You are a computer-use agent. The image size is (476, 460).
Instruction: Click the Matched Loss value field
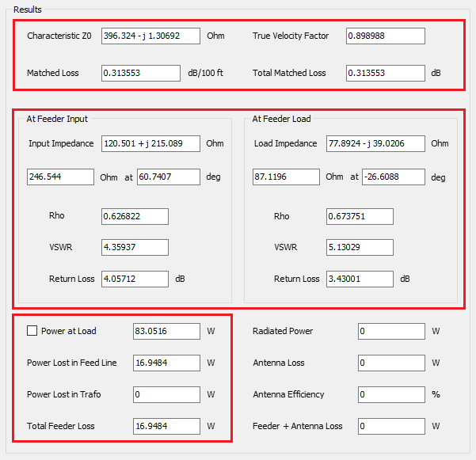pyautogui.click(x=141, y=73)
